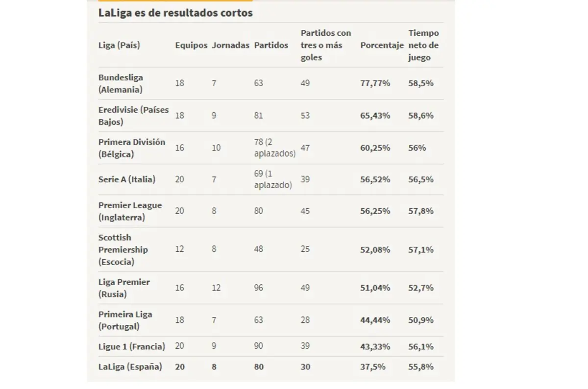Image resolution: width=588 pixels, height=389 pixels.
Task: Click the "Jornadas" column header
Action: click(230, 45)
